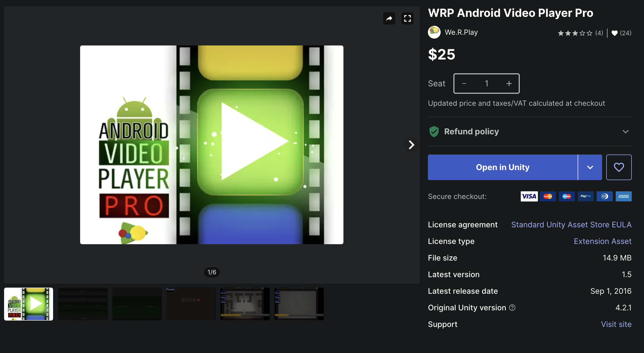Select the sixth gallery thumbnail
This screenshot has height=353, width=644.
(x=299, y=304)
